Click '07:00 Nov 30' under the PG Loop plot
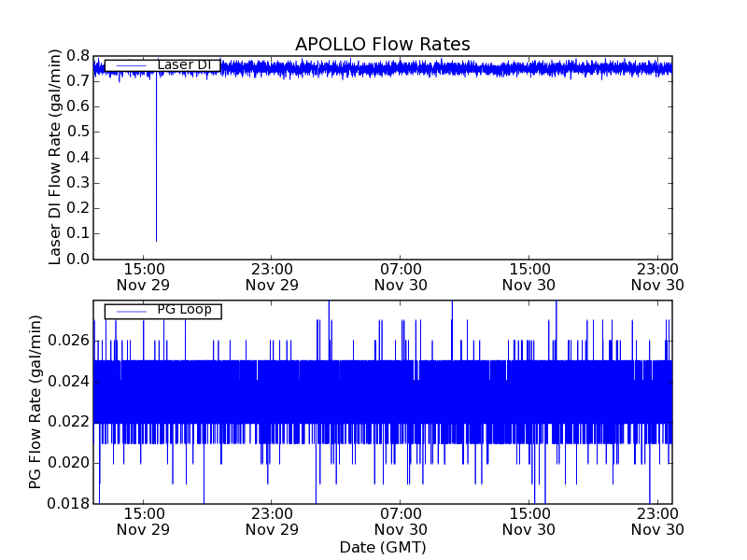747x560 pixels. coord(401,522)
